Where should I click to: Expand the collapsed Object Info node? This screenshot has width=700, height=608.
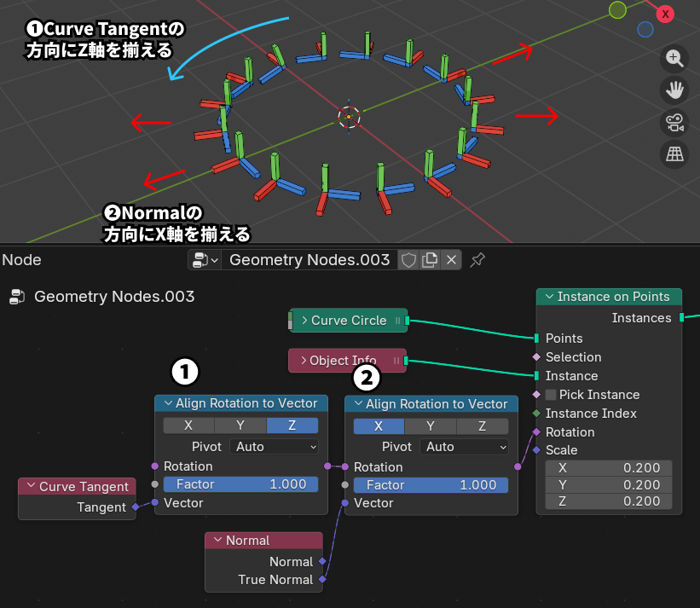point(303,361)
